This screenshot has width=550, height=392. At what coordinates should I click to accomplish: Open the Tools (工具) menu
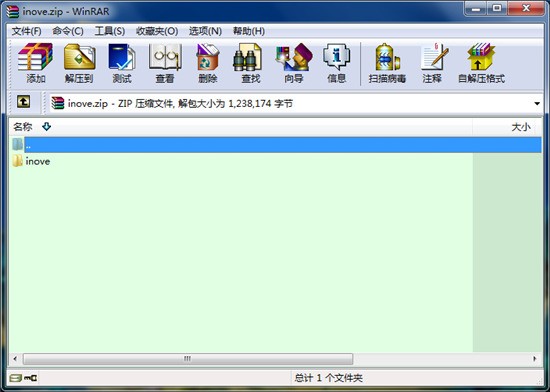[109, 31]
